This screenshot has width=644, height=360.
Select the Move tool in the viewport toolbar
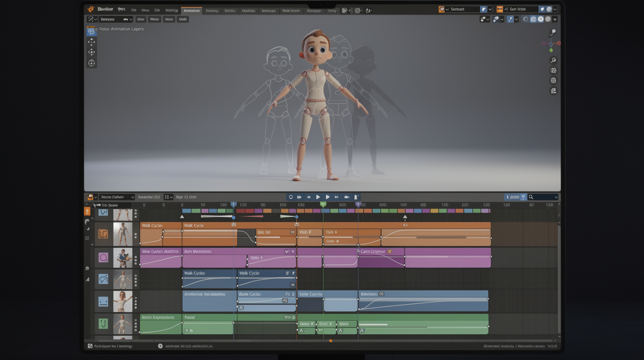pyautogui.click(x=92, y=42)
